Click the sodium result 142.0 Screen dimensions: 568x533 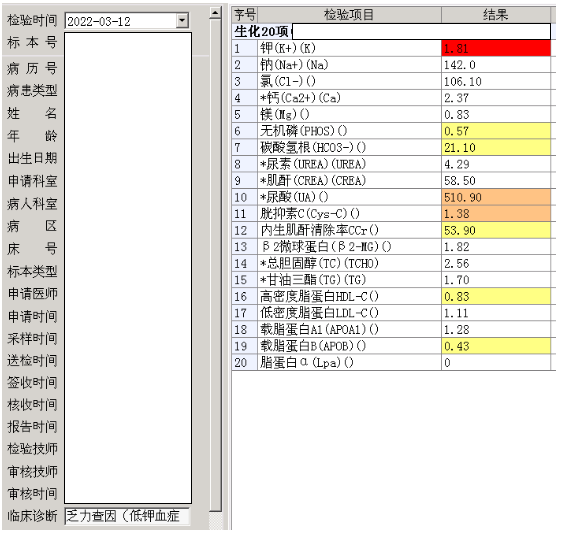click(x=496, y=65)
